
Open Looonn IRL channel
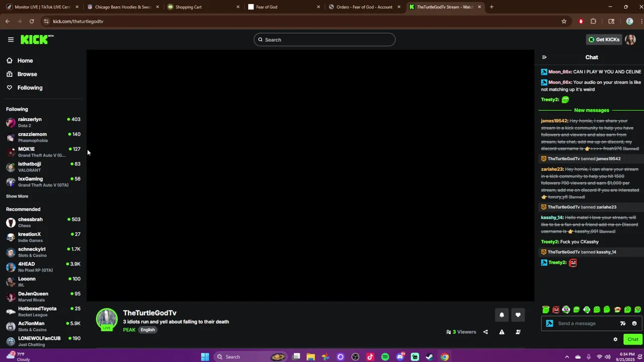(x=43, y=282)
